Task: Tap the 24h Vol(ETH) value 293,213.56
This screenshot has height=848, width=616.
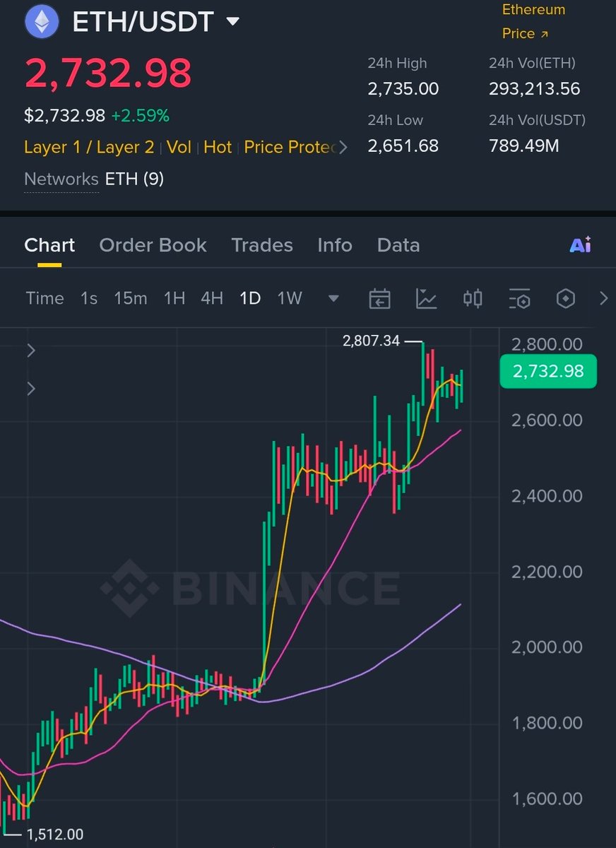Action: click(x=535, y=89)
